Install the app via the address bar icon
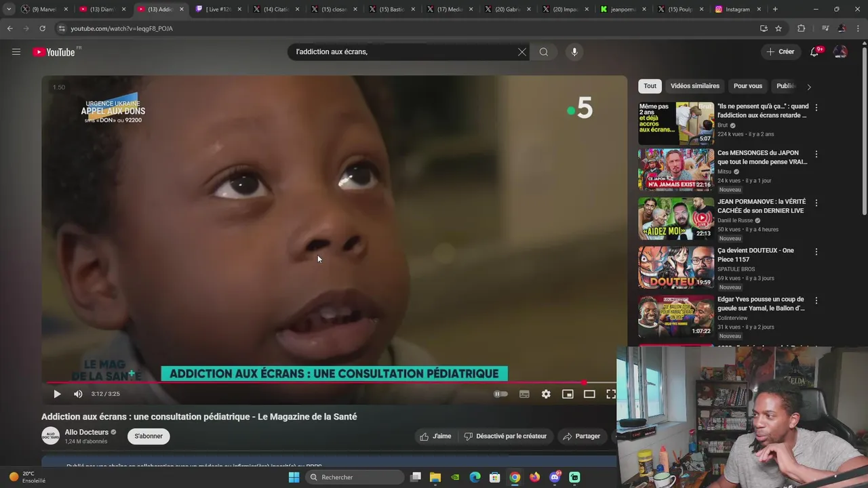868x488 pixels. [x=764, y=28]
